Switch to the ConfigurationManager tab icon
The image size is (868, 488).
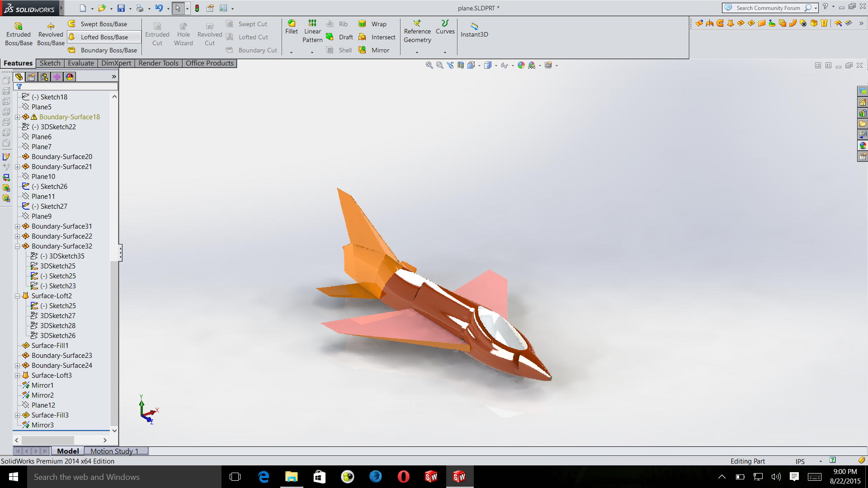[x=44, y=77]
